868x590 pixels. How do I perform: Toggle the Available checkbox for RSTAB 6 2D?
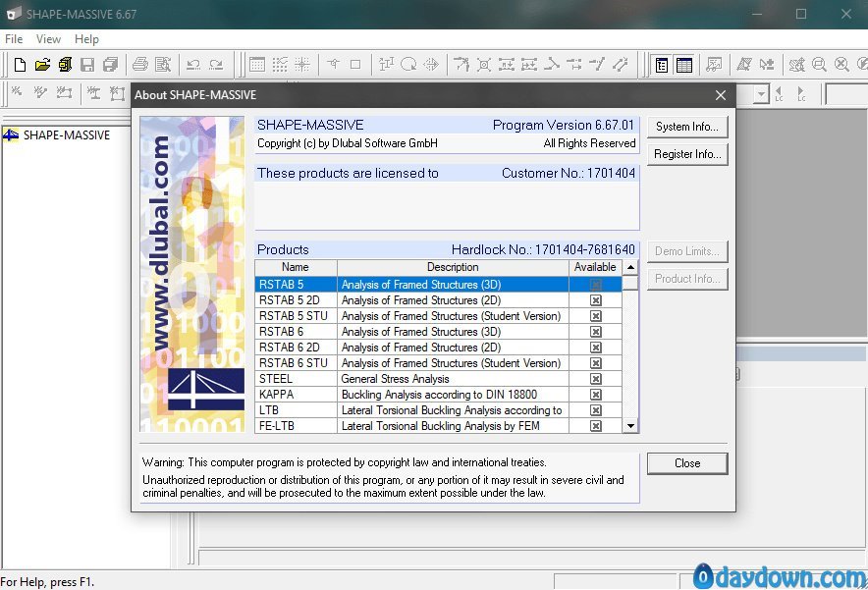coord(596,348)
